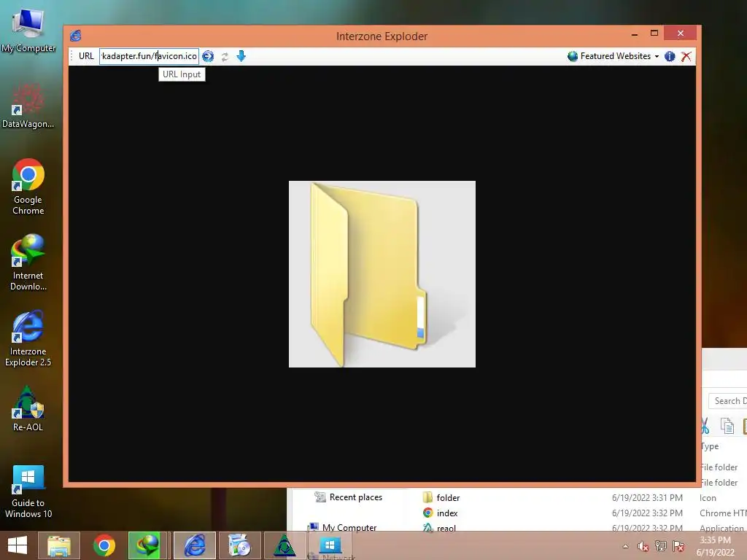Click the grey refresh arrows in Exploder toolbar
The image size is (747, 560).
pos(225,57)
